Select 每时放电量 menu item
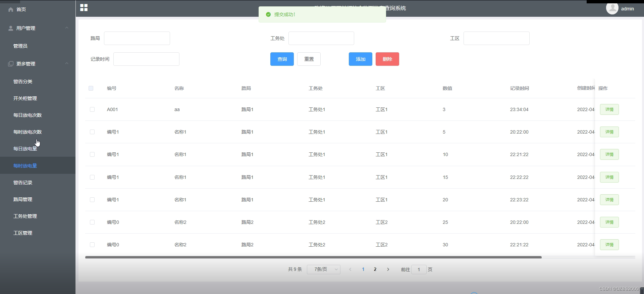 (x=38, y=165)
